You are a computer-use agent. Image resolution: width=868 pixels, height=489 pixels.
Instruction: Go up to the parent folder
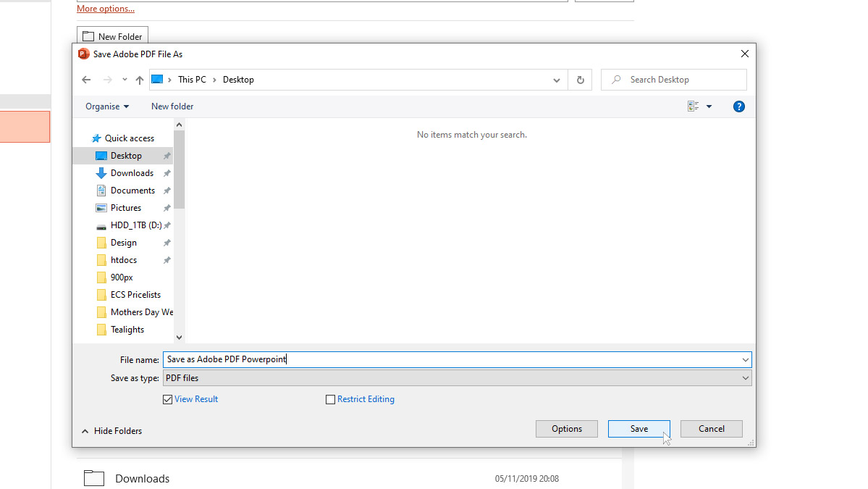tap(140, 80)
